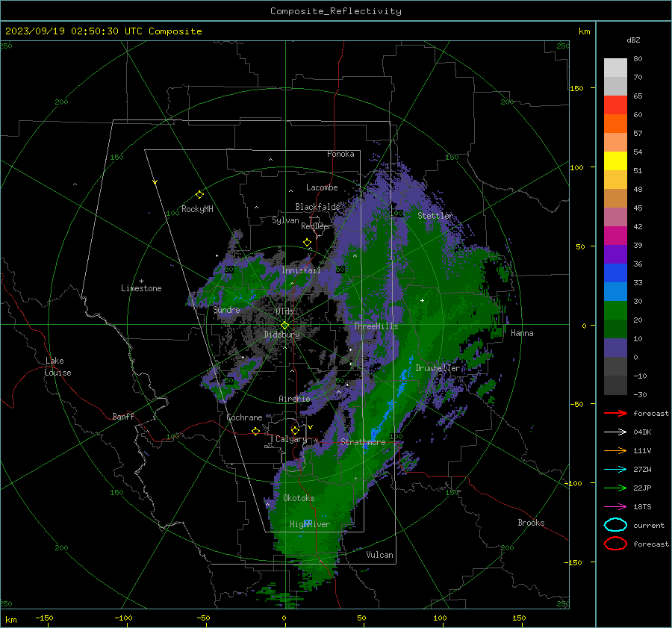Click the Ponoka label

coord(340,154)
